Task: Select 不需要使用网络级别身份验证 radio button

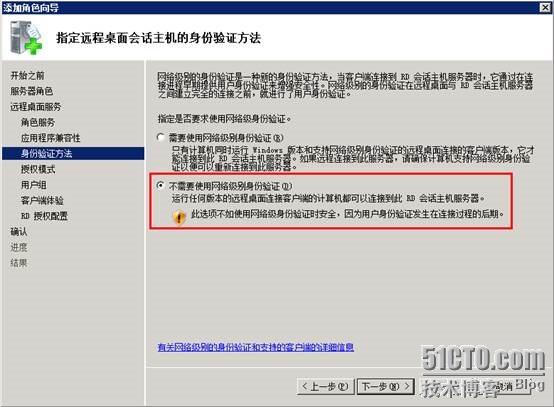Action: [x=161, y=185]
